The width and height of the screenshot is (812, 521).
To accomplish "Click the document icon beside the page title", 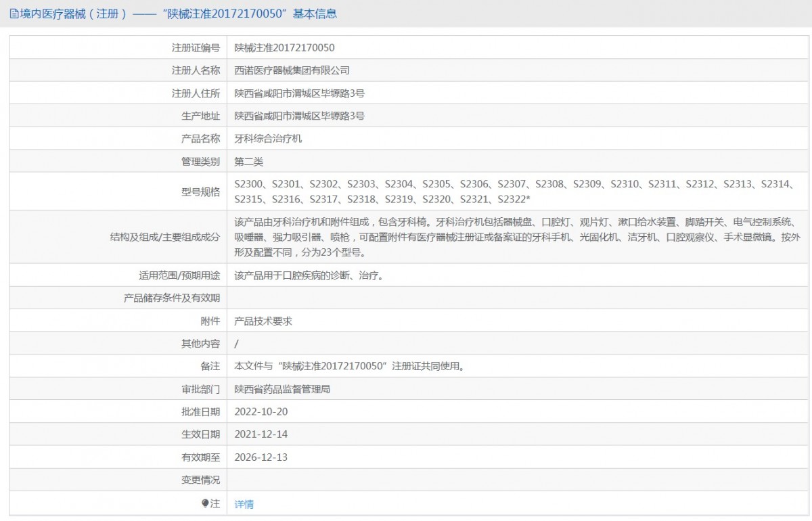I will click(x=14, y=13).
